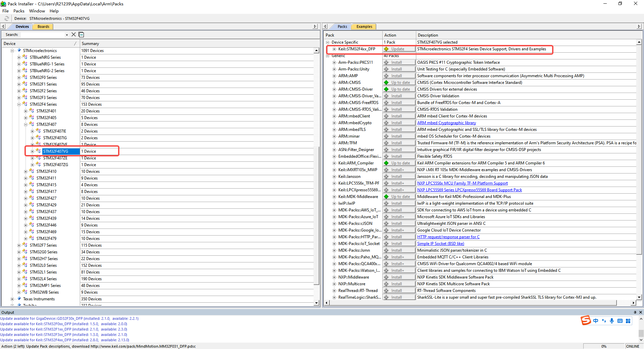The height and width of the screenshot is (349, 644).
Task: Open the Packs menu
Action: (19, 11)
